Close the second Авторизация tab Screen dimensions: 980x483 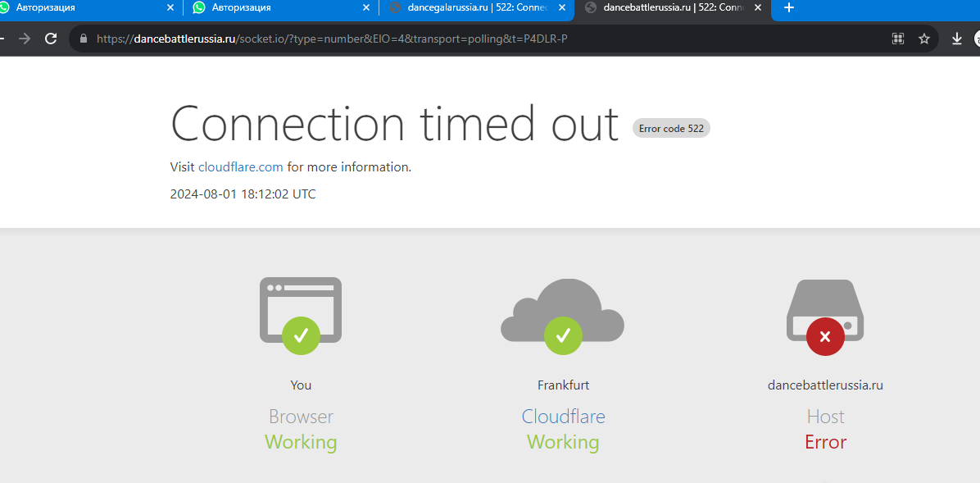pos(366,7)
